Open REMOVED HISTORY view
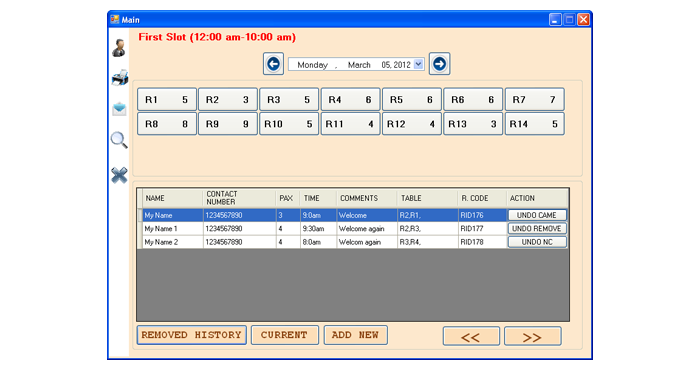 192,335
